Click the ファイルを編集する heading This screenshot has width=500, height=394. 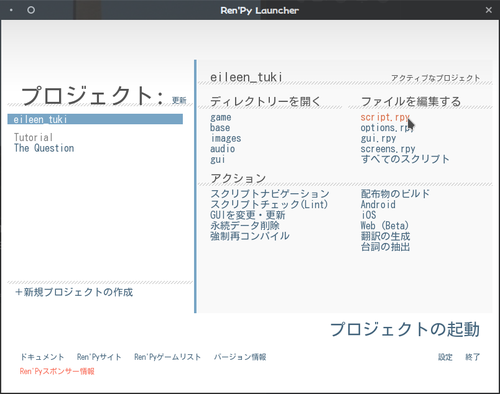click(411, 101)
